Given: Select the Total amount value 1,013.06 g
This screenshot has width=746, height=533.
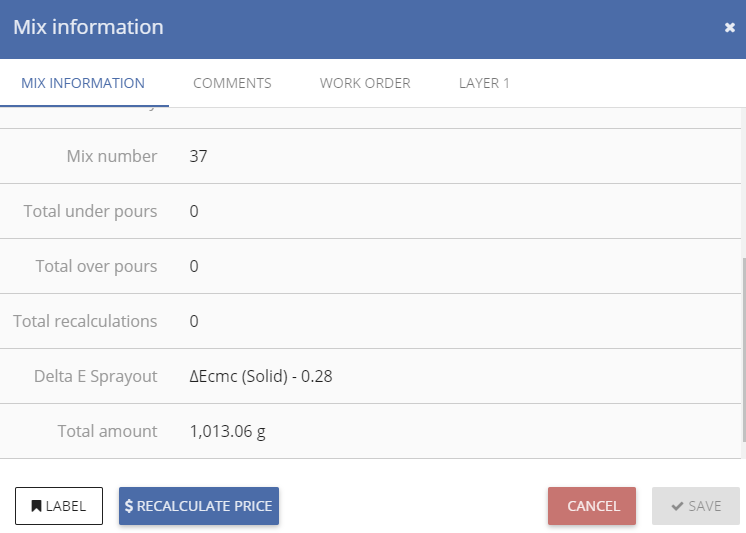Looking at the screenshot, I should [227, 431].
